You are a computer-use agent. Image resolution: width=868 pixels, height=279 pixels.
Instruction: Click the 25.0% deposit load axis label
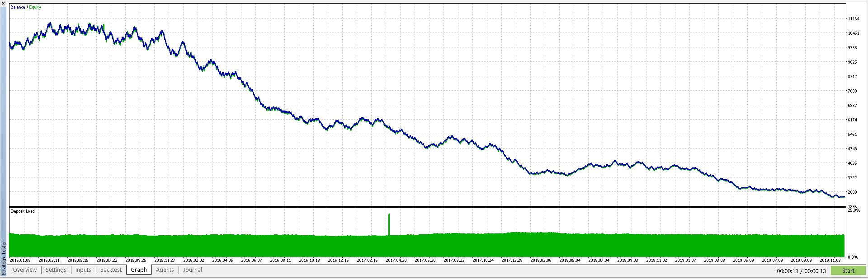click(854, 210)
